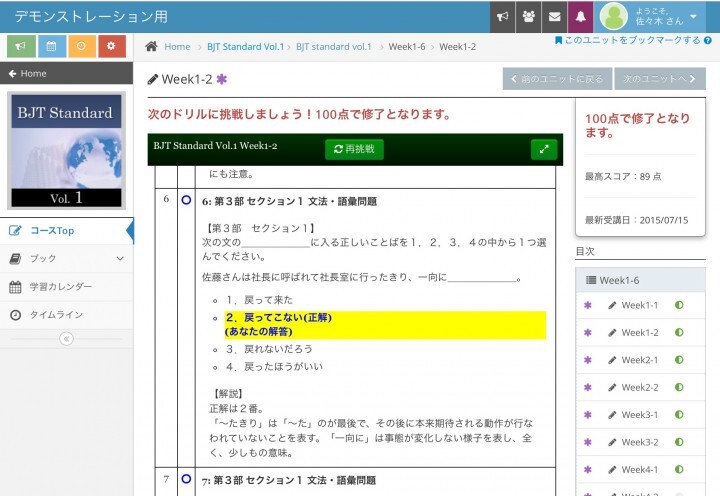Collapse sidebar with double-chevron button
Screen dimensions: 720x496
(x=67, y=339)
